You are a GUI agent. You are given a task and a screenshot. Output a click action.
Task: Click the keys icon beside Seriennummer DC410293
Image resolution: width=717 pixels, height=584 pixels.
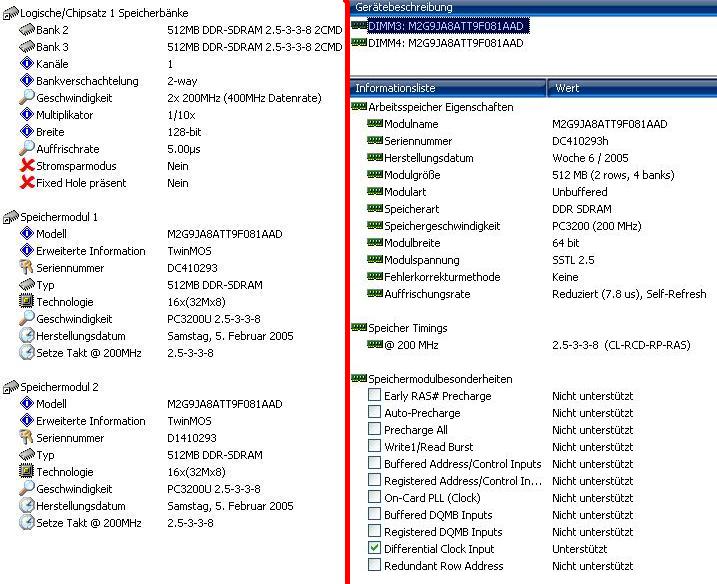pyautogui.click(x=27, y=268)
